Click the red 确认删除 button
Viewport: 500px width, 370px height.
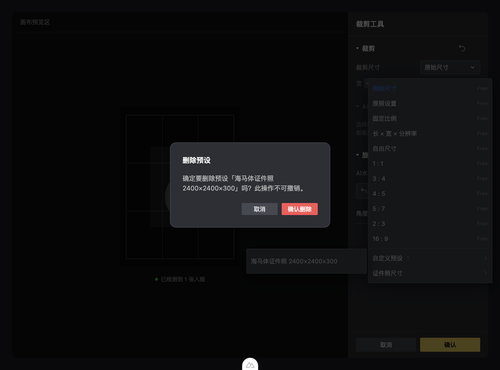pos(300,209)
